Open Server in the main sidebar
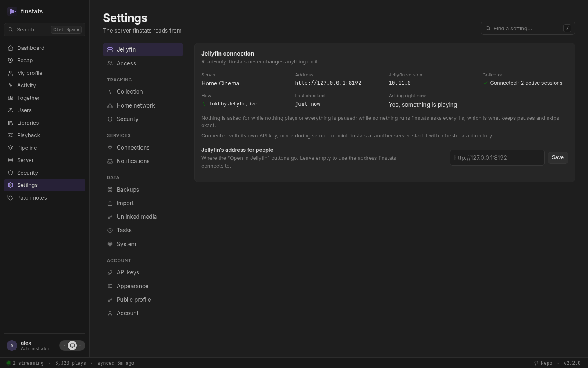 pos(45,160)
